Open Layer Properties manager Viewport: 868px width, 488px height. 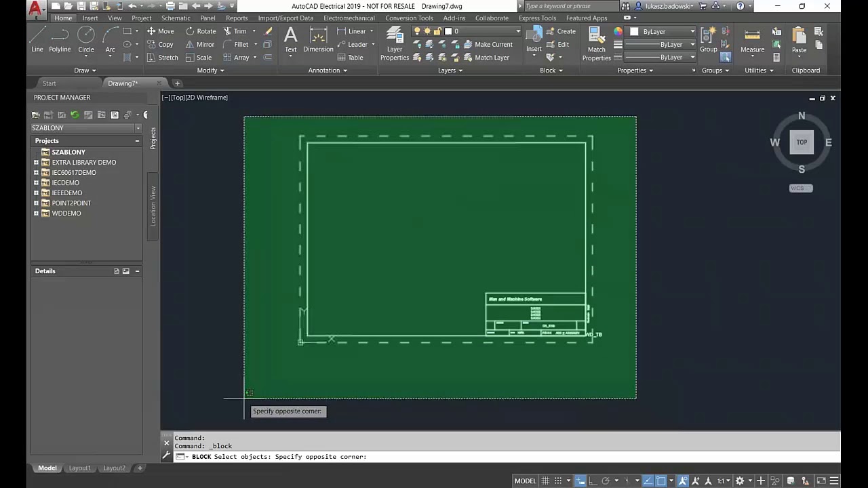pos(395,44)
